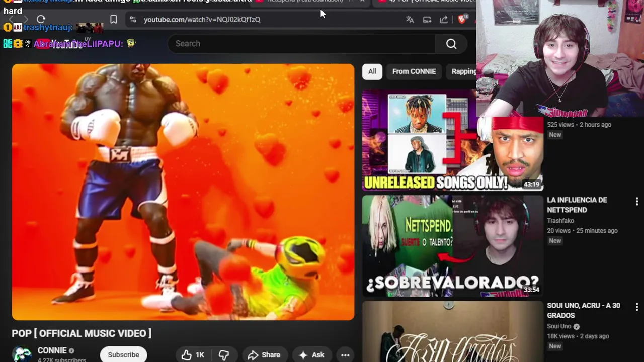This screenshot has width=644, height=362.
Task: Go back in the browser
Action: tap(11, 19)
